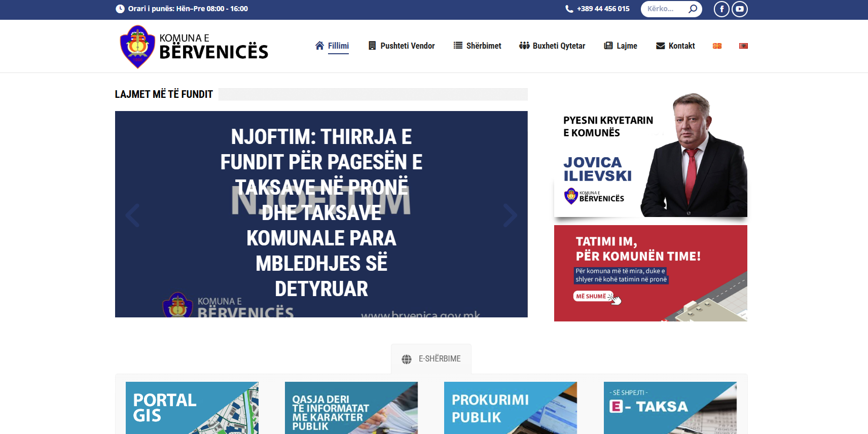Switch language via Albanian flag

click(743, 46)
